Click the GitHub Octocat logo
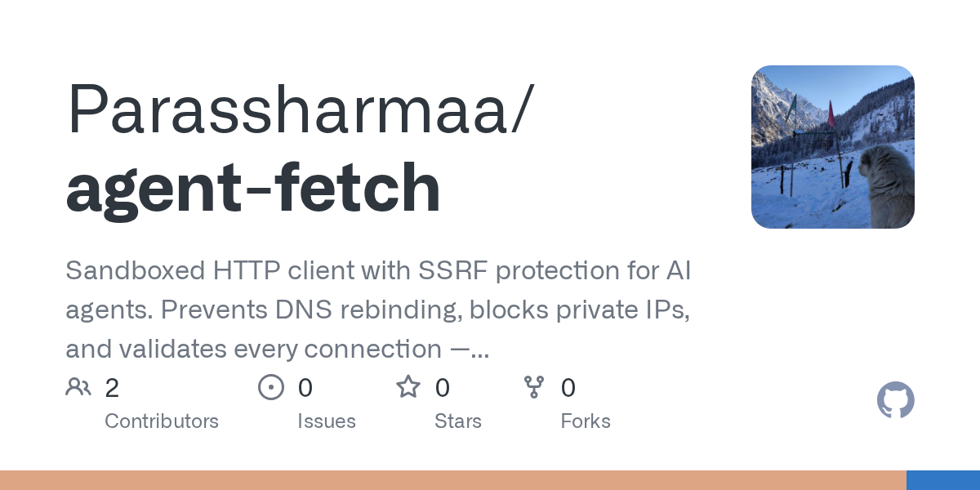The width and height of the screenshot is (980, 490). tap(895, 401)
